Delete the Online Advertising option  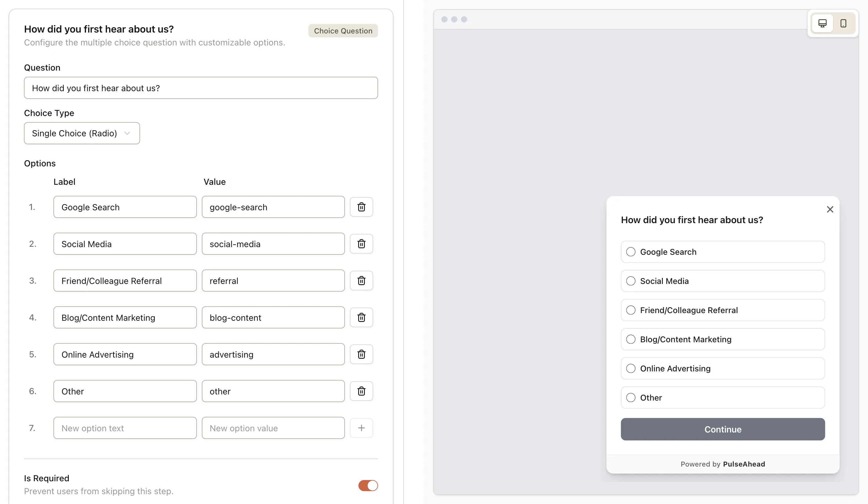pyautogui.click(x=361, y=354)
